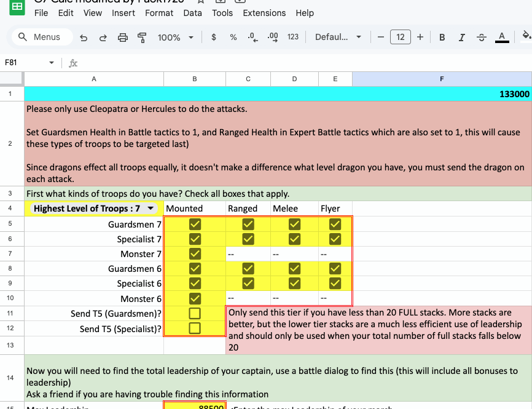532x409 pixels.
Task: Toggle italic formatting
Action: click(461, 38)
